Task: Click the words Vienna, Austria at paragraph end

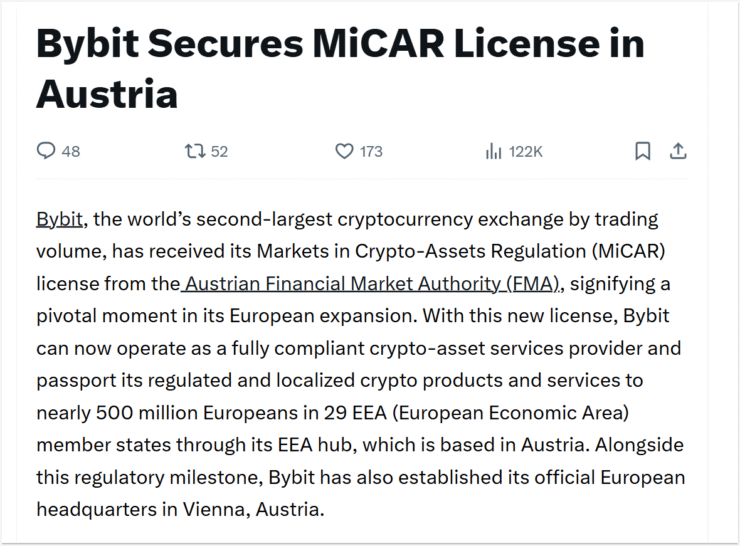Action: pos(253,510)
